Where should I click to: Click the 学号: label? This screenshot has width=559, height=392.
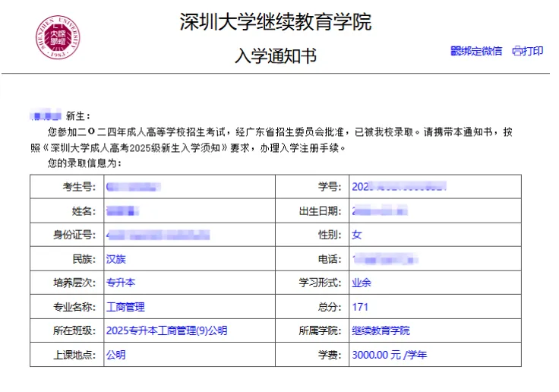click(x=330, y=187)
